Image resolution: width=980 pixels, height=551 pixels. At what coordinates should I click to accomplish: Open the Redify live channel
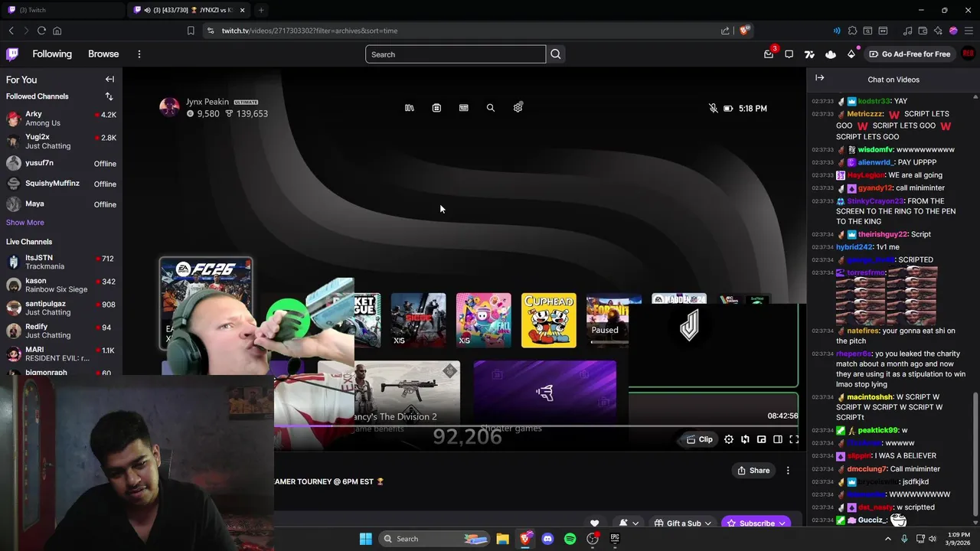61,331
